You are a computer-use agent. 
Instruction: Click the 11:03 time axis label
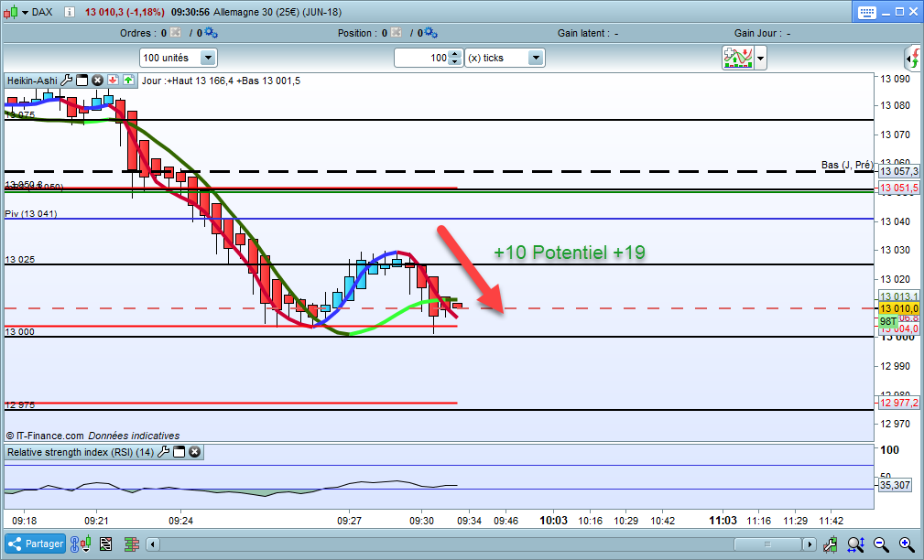coord(723,521)
